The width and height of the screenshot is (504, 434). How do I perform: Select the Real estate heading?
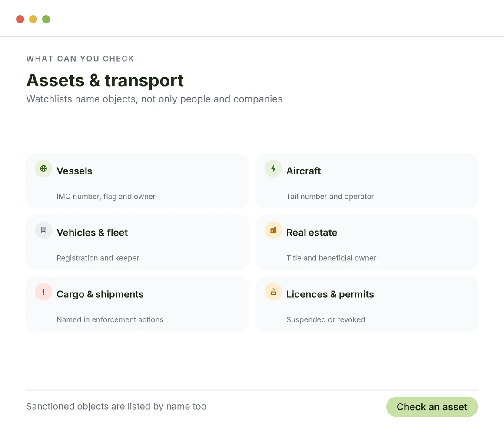312,233
